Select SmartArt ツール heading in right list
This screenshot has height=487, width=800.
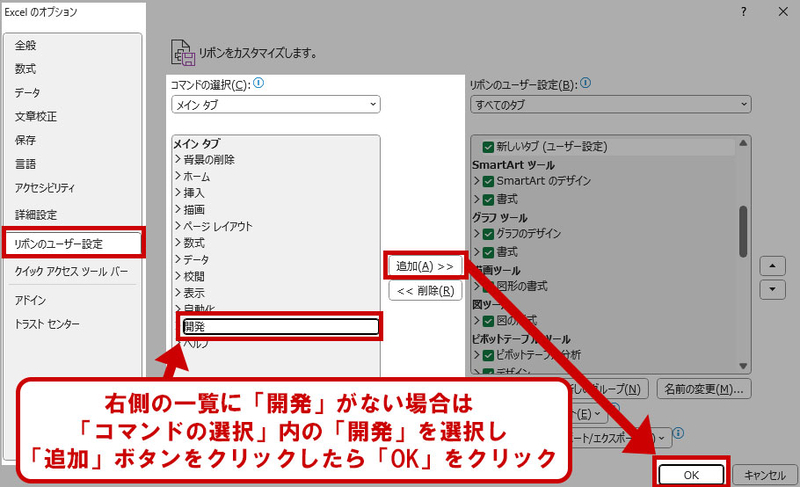tap(513, 165)
